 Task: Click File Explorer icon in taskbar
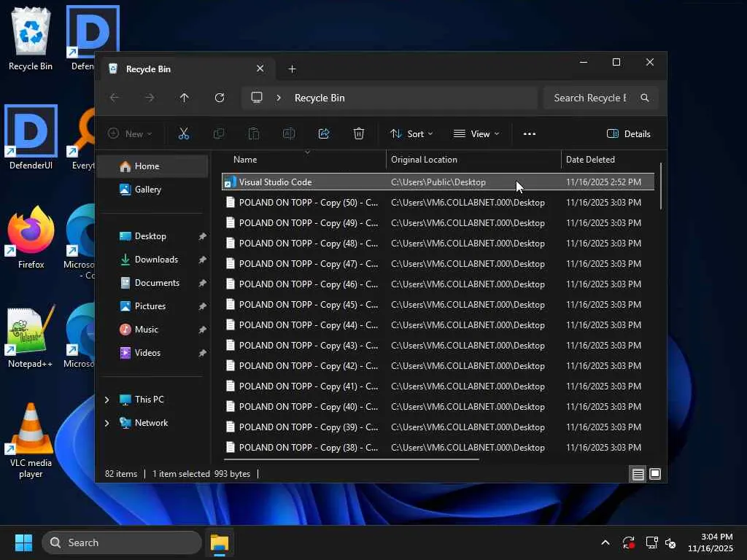[x=220, y=542]
